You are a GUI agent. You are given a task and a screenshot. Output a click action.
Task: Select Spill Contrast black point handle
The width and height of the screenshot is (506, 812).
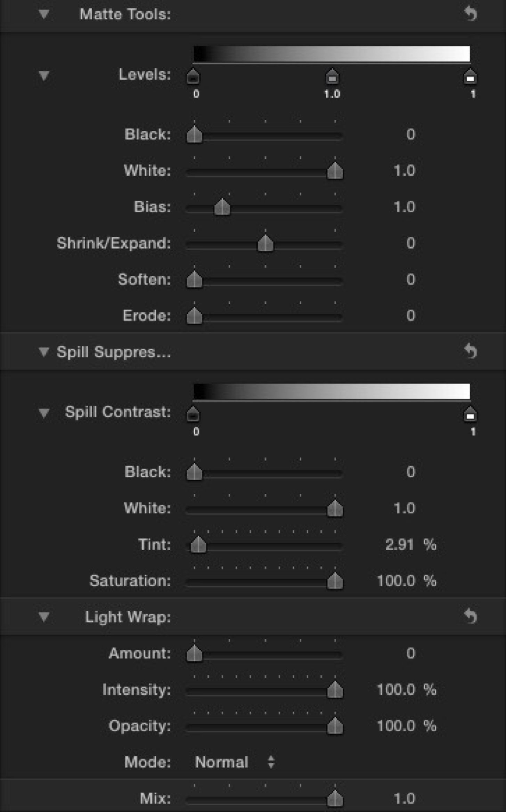[x=193, y=414]
